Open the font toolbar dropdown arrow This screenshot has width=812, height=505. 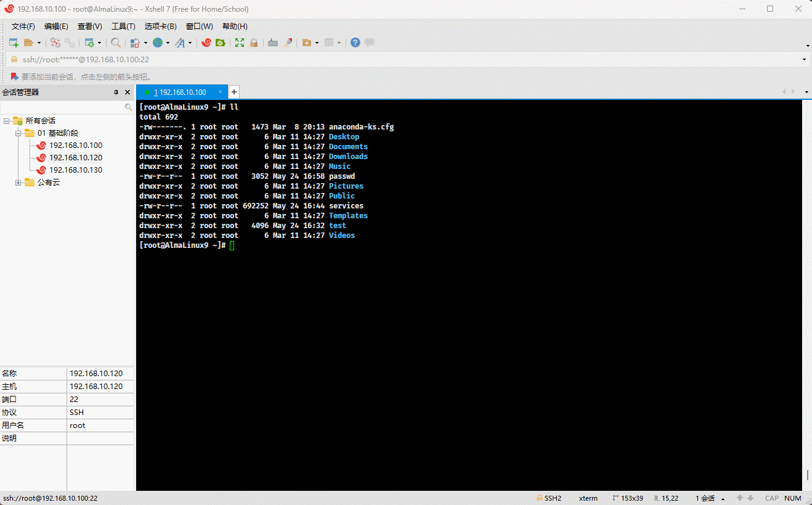point(190,43)
